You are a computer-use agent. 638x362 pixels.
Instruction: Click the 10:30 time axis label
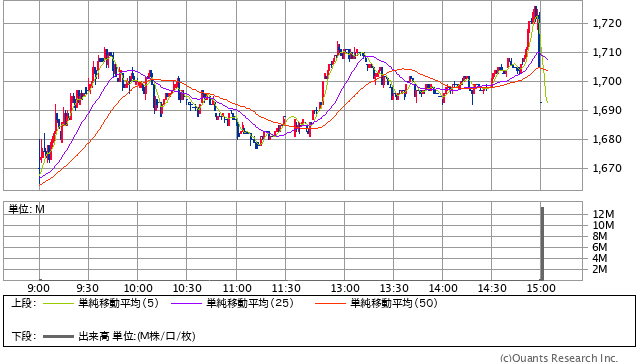187,288
